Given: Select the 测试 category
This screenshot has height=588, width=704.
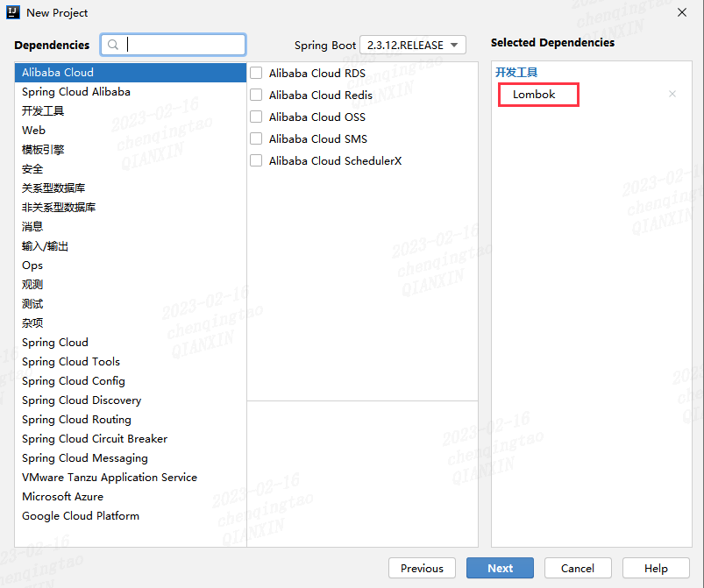Looking at the screenshot, I should pos(131,304).
